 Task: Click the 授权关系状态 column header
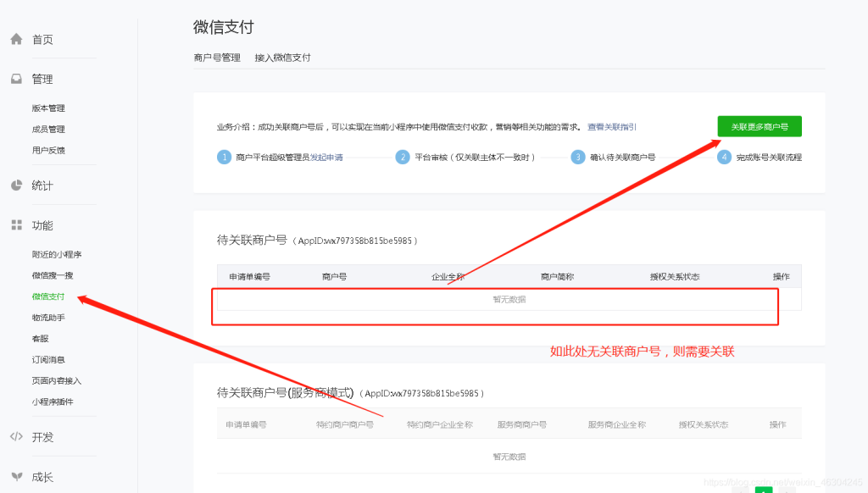(x=675, y=277)
